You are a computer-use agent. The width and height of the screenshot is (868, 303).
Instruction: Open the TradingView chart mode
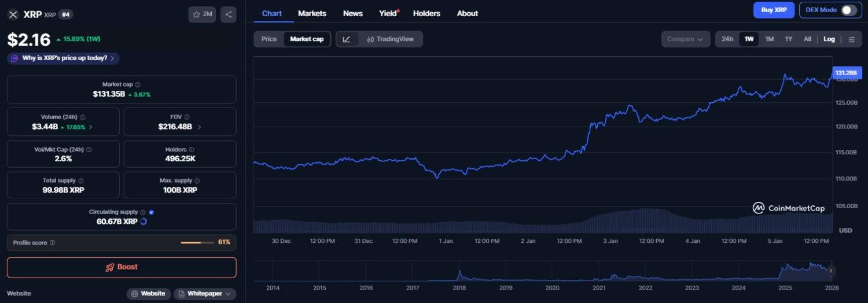[x=390, y=39]
